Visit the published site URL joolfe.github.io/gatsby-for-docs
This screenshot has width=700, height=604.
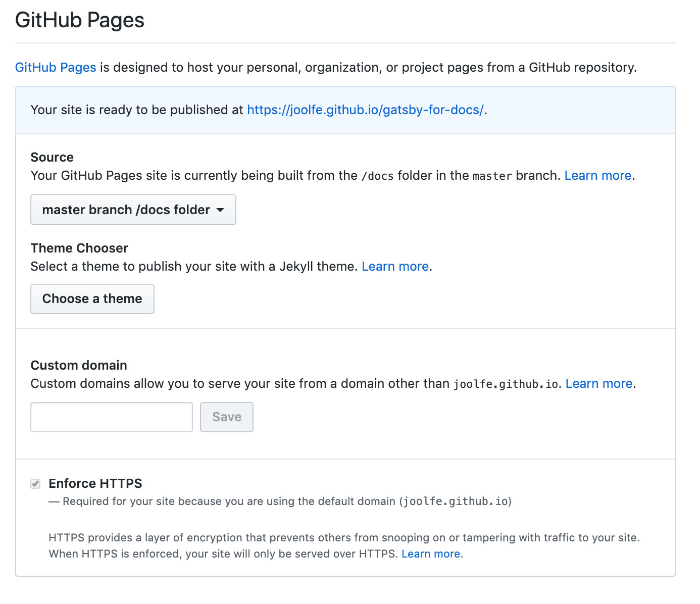(x=365, y=110)
